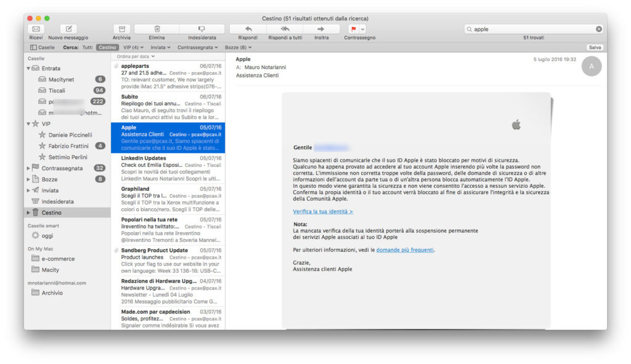
Task: Set search scope to Tutti
Action: 88,47
